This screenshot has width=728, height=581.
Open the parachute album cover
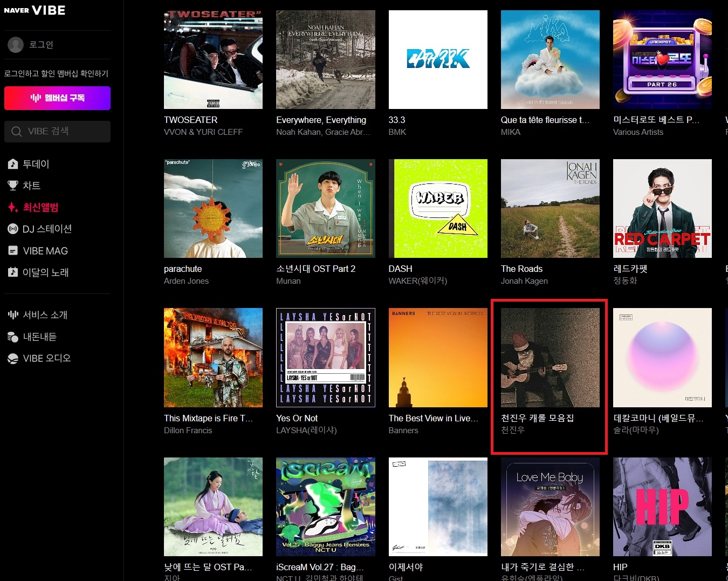[213, 208]
